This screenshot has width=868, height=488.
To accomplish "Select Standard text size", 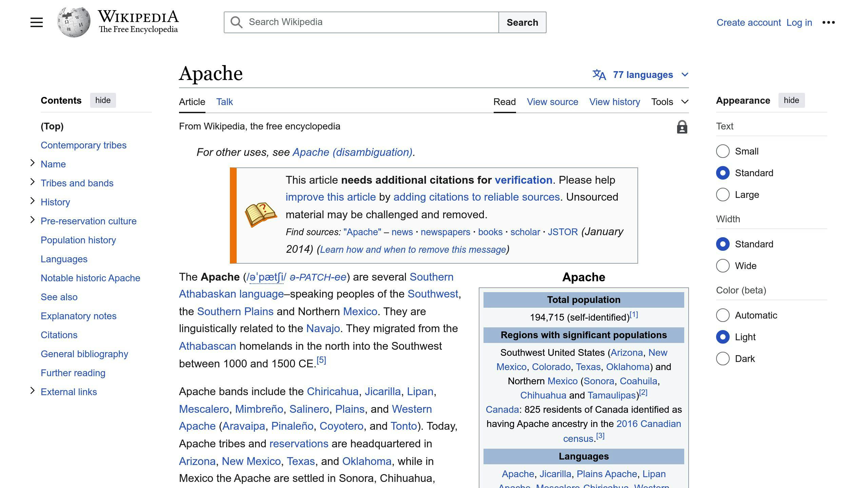I will pyautogui.click(x=723, y=173).
